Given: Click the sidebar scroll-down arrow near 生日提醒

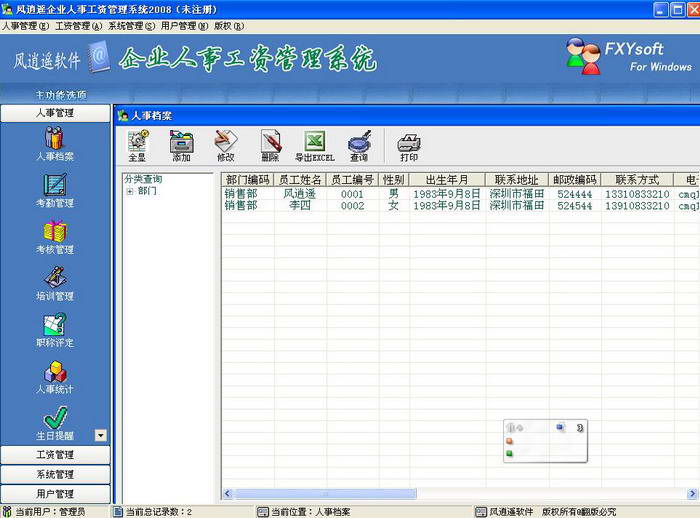Looking at the screenshot, I should pos(101,435).
